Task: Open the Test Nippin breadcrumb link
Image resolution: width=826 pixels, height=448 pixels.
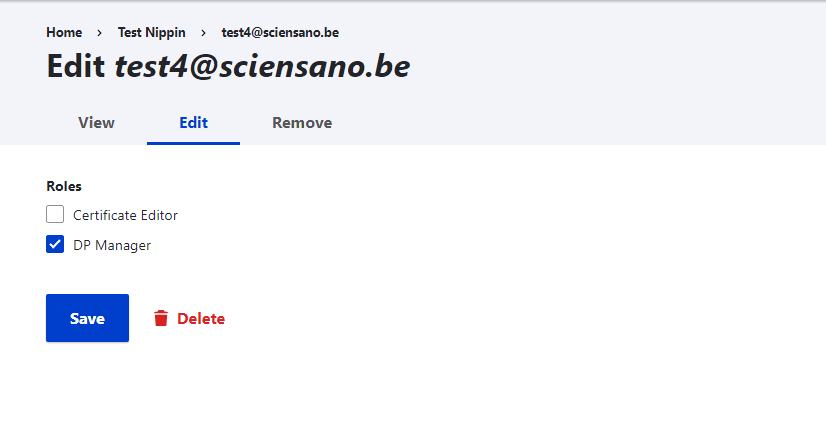Action: [152, 33]
